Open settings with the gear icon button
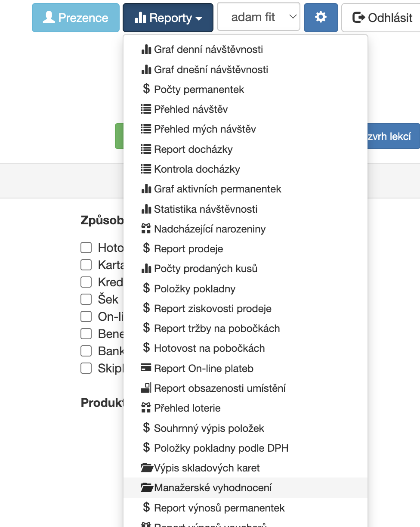420x527 pixels. [x=321, y=17]
